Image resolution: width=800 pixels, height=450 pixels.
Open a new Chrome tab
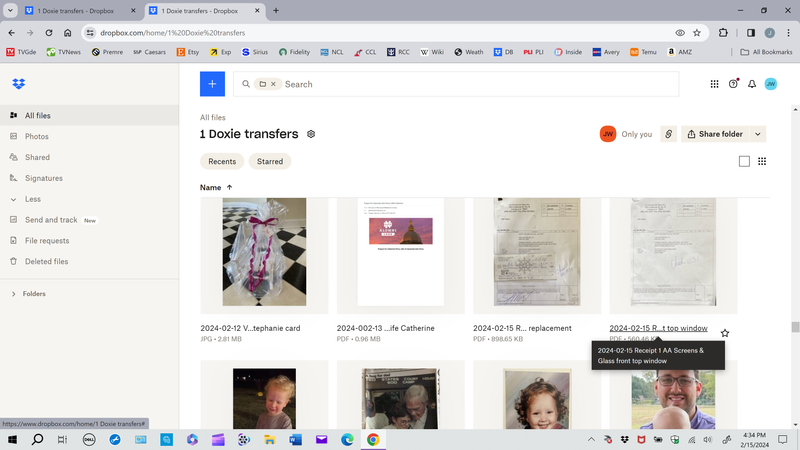tap(276, 10)
